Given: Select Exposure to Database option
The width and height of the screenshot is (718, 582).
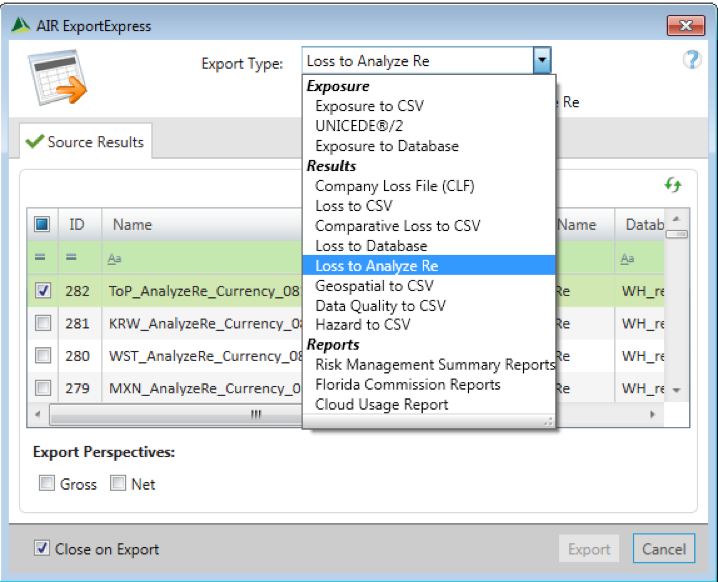Looking at the screenshot, I should tap(387, 146).
